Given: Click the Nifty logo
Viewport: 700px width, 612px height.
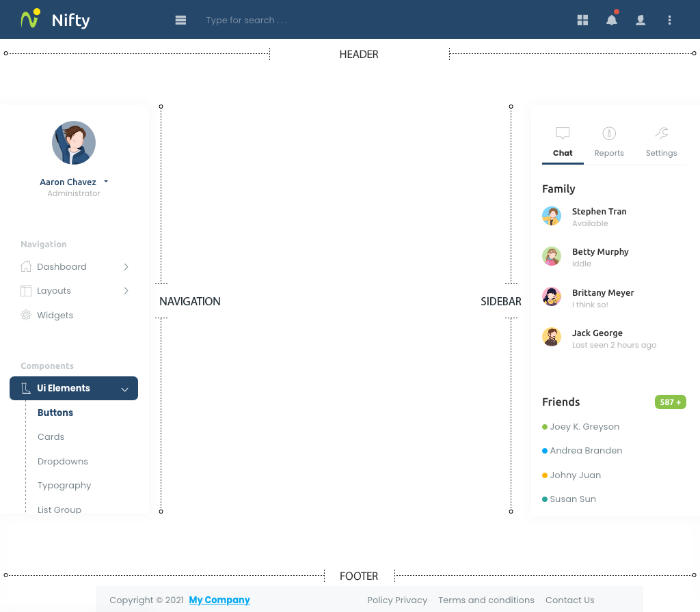Looking at the screenshot, I should (55, 19).
